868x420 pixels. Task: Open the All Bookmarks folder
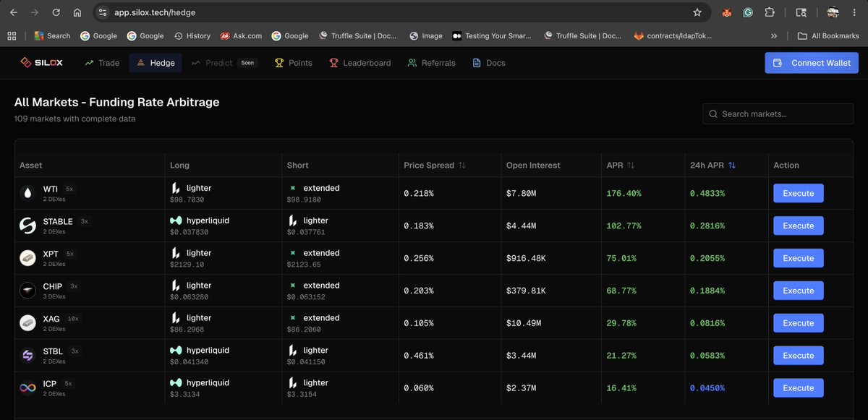[x=828, y=35]
